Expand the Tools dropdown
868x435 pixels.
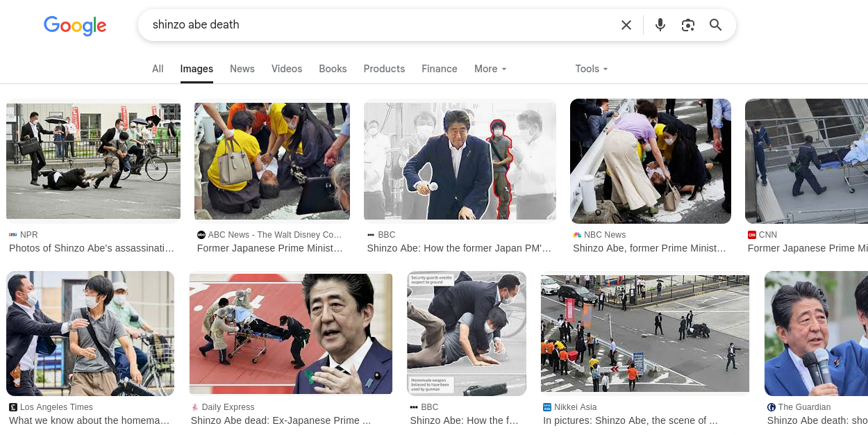click(x=592, y=69)
